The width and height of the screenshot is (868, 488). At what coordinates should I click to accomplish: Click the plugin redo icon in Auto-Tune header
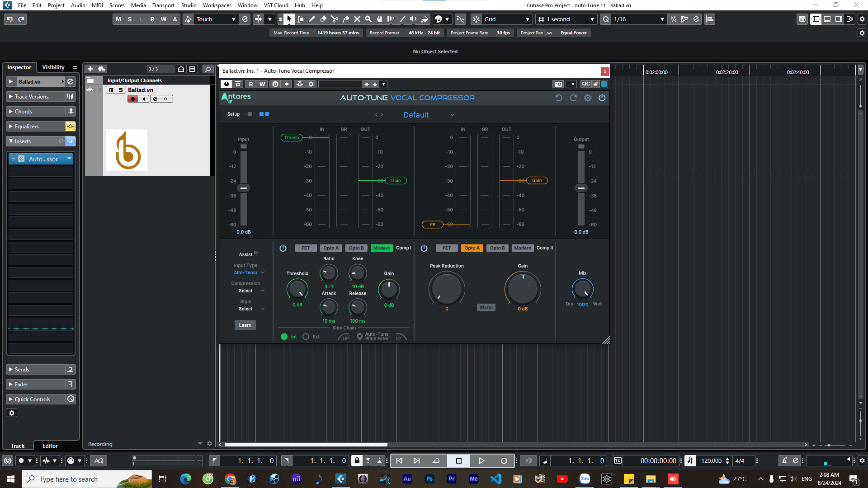click(x=573, y=98)
